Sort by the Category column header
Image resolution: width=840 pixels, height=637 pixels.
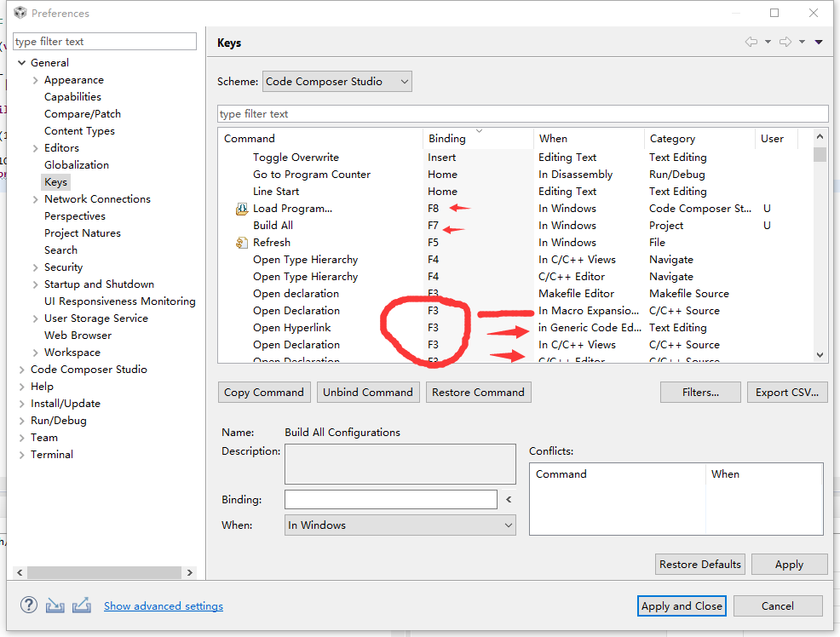click(699, 139)
